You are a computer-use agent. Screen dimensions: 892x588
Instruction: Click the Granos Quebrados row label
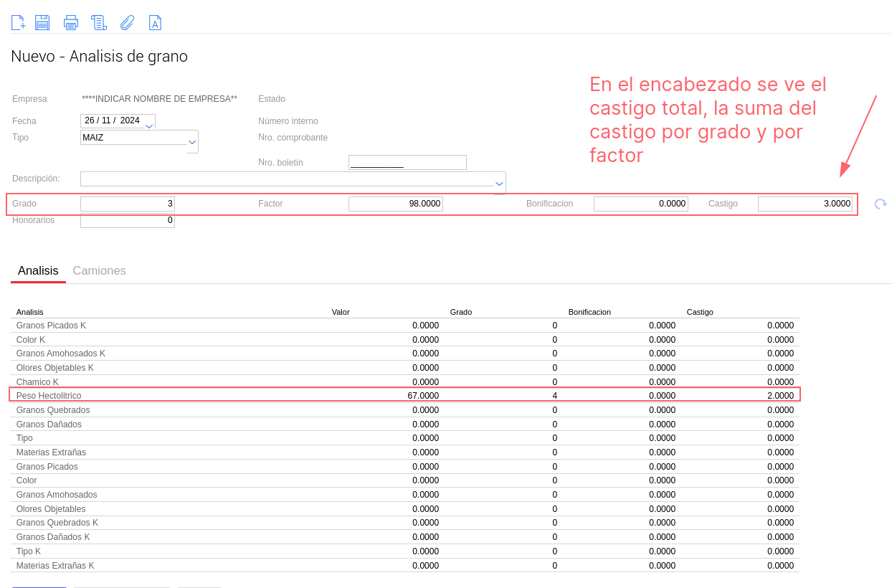(x=53, y=410)
